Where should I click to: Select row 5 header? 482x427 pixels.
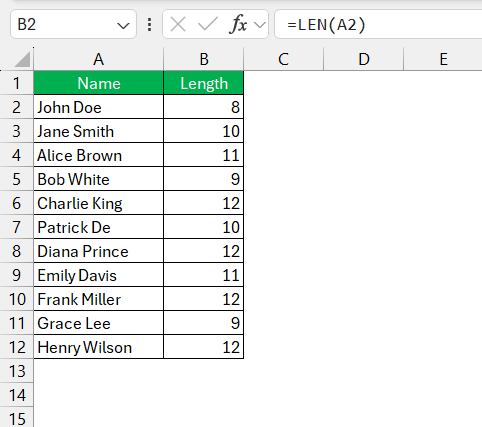[x=17, y=179]
